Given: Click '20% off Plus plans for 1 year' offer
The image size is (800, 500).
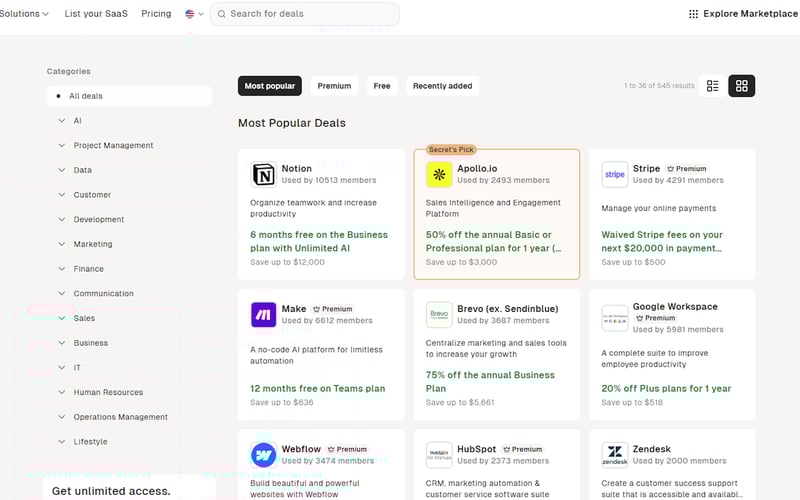Looking at the screenshot, I should click(x=666, y=388).
